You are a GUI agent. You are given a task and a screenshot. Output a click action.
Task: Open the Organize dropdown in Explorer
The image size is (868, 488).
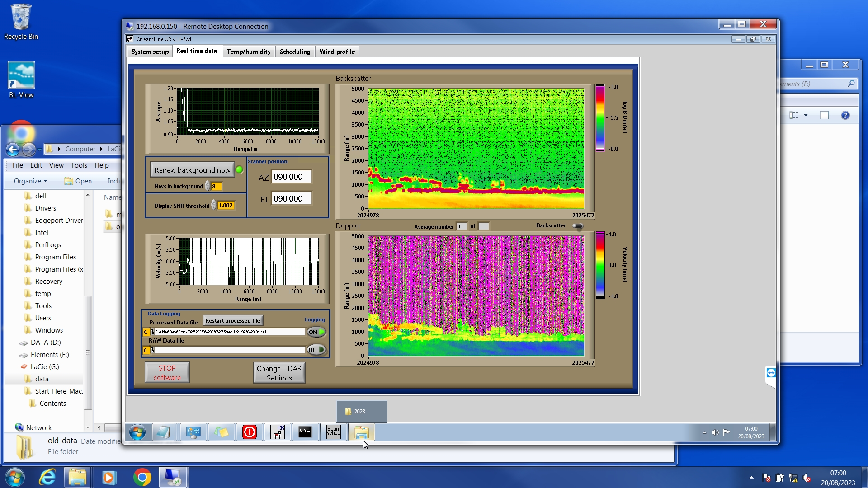tap(30, 181)
